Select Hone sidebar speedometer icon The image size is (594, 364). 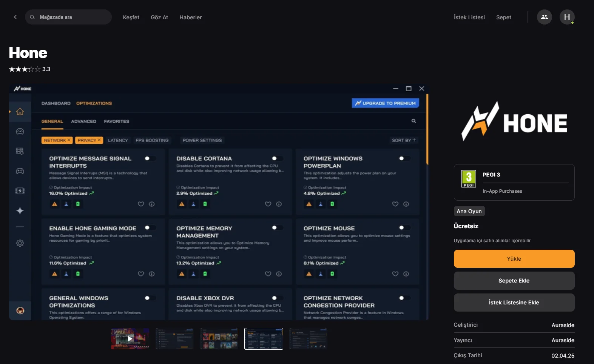(20, 131)
